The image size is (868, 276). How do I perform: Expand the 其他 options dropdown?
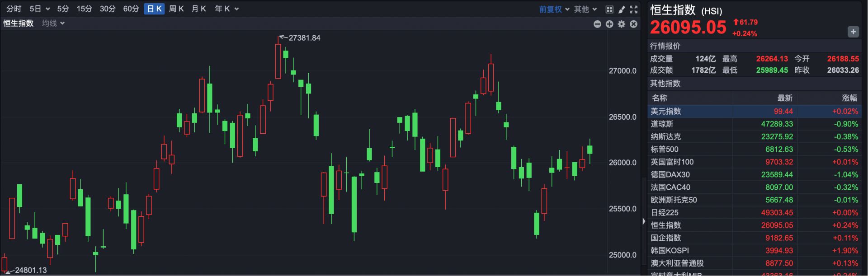click(585, 9)
